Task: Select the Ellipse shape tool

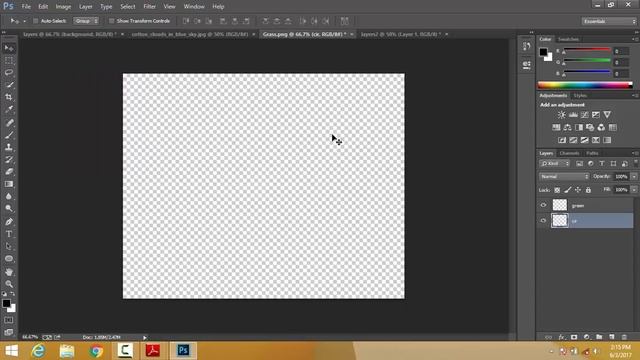Action: 9,259
